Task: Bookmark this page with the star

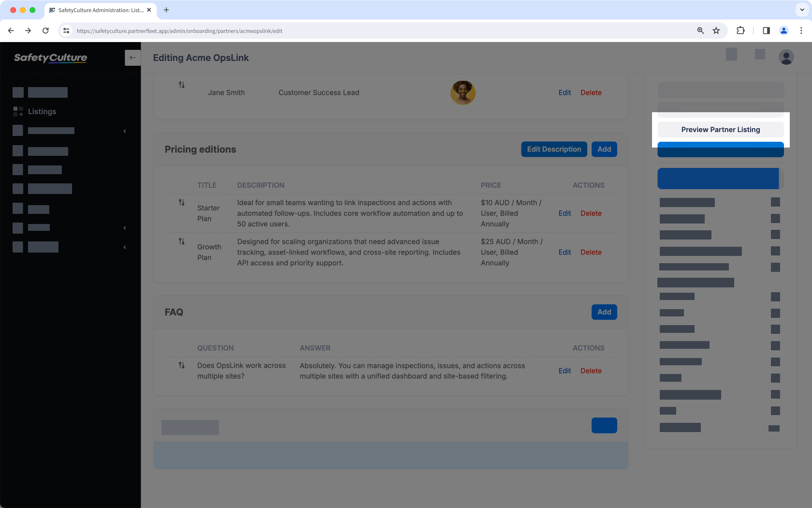Action: [x=716, y=30]
